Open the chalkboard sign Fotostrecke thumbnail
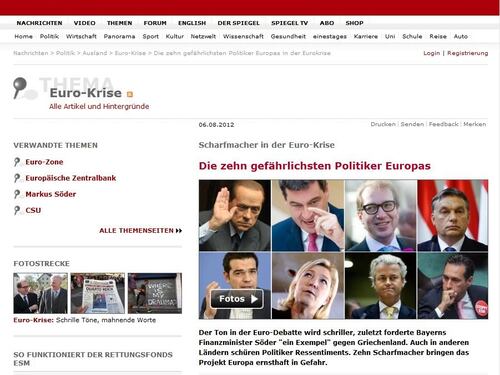This screenshot has height=375, width=500. tap(155, 293)
